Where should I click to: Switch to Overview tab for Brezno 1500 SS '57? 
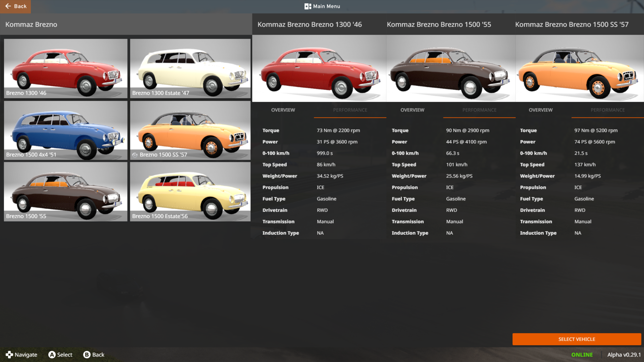point(540,110)
